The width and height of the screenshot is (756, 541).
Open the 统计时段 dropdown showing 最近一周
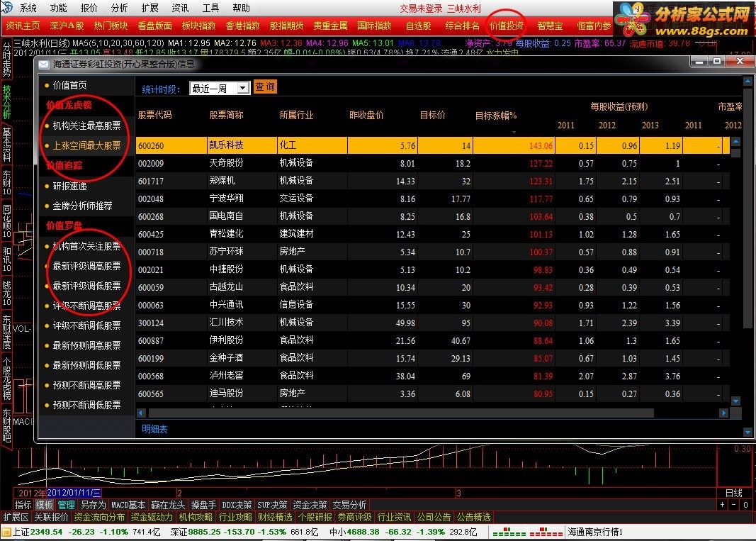[x=220, y=88]
